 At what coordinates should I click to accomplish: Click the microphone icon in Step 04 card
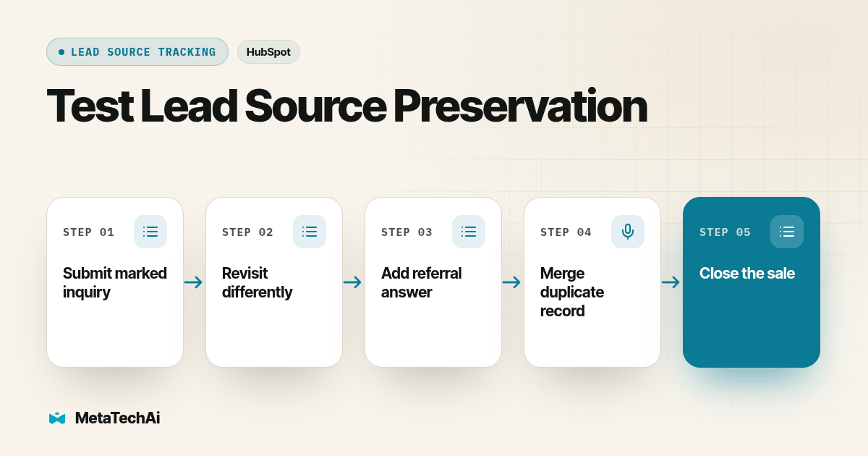(x=628, y=232)
